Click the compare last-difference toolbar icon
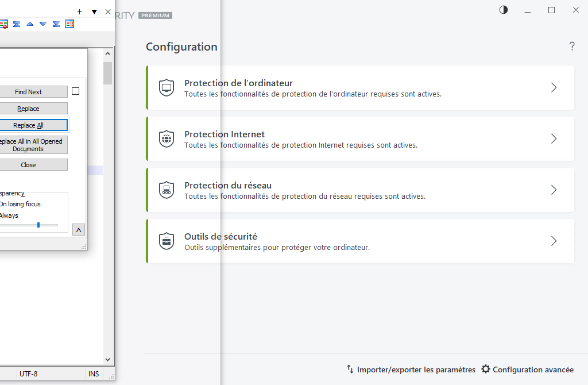The height and width of the screenshot is (385, 588). coord(56,24)
